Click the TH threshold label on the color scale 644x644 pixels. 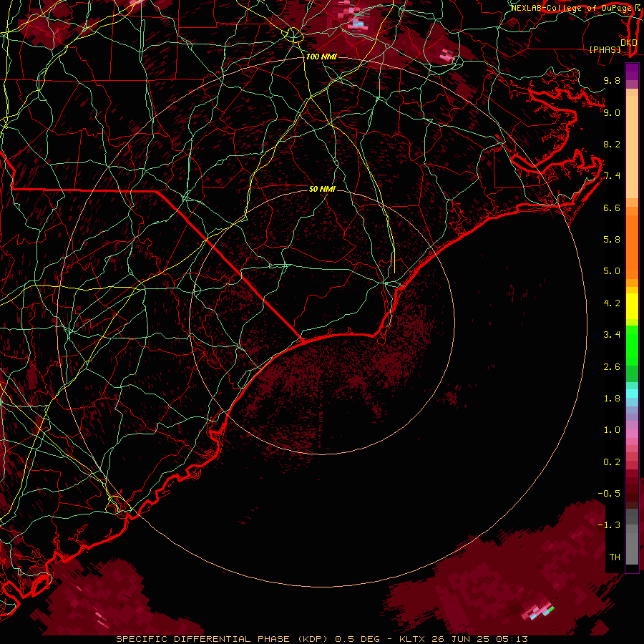pos(615,557)
